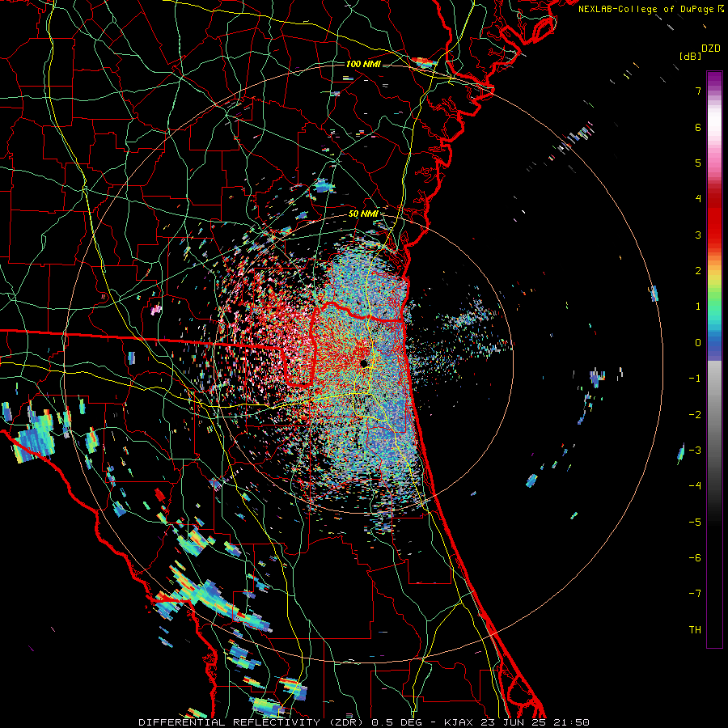Screen dimensions: 728x728
Task: Click the 7 tick label on the scale
Action: tap(698, 91)
